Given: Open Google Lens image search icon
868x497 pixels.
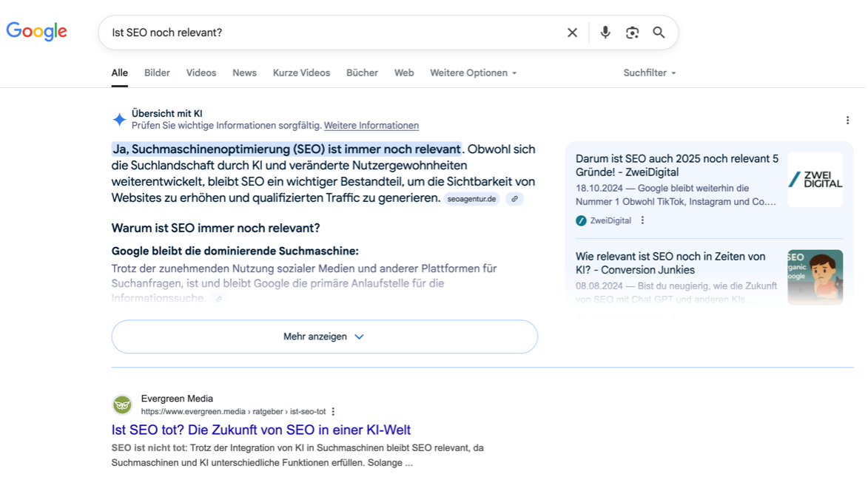Looking at the screenshot, I should pyautogui.click(x=632, y=33).
